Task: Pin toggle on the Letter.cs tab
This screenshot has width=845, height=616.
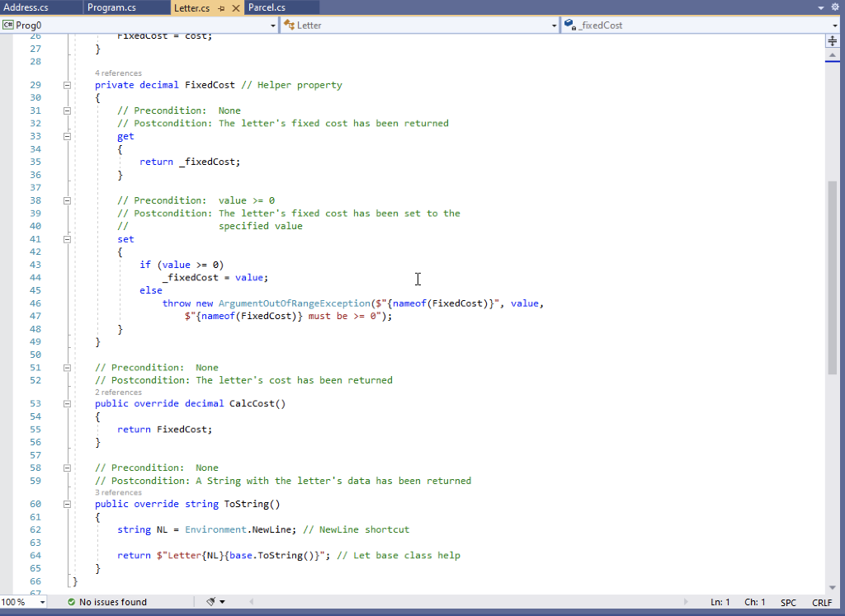Action: click(x=221, y=8)
